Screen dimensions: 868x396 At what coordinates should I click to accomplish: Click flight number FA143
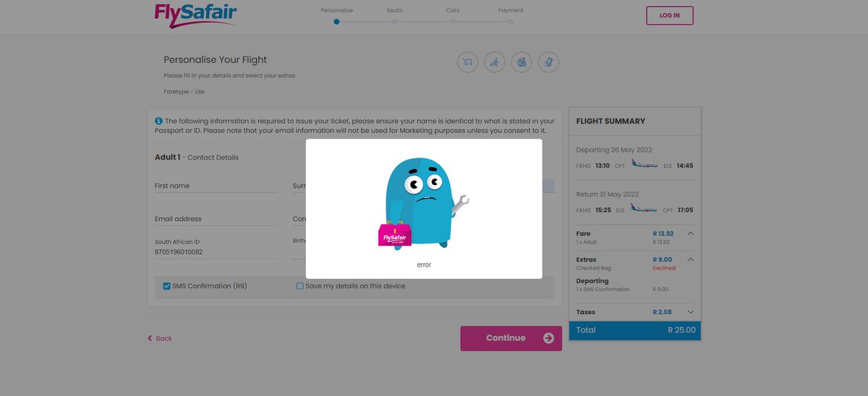(583, 210)
